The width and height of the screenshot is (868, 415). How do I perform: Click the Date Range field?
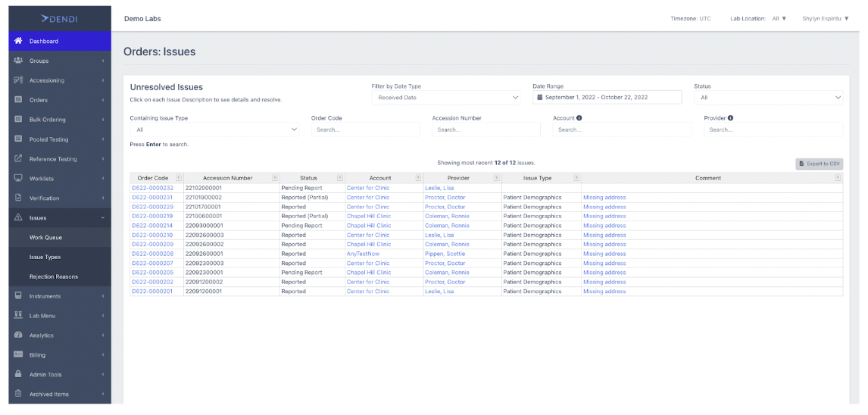click(607, 98)
